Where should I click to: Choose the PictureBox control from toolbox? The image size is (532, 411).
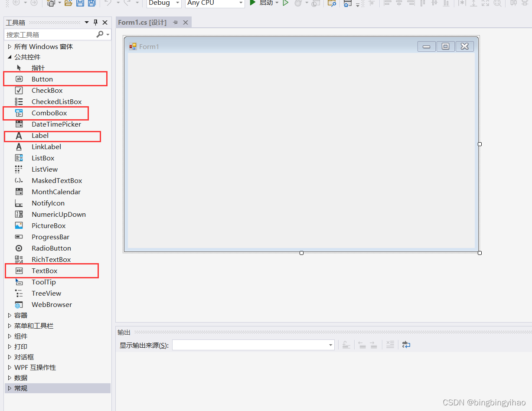tap(57, 225)
